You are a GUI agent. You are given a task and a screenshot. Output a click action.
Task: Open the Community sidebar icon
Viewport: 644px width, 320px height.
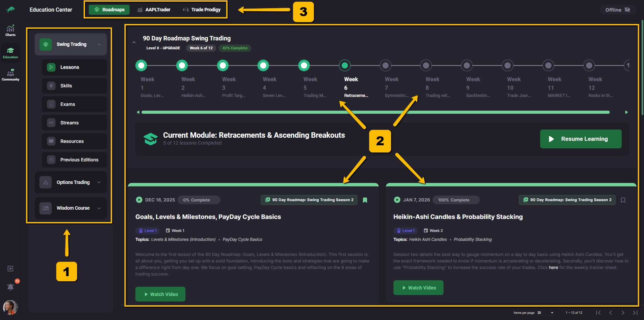coord(10,75)
